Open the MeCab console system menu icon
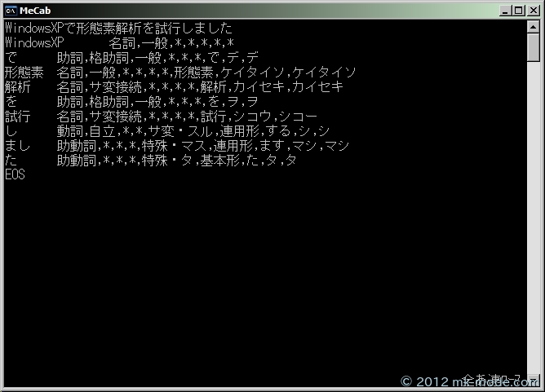The image size is (545, 392). 11,11
